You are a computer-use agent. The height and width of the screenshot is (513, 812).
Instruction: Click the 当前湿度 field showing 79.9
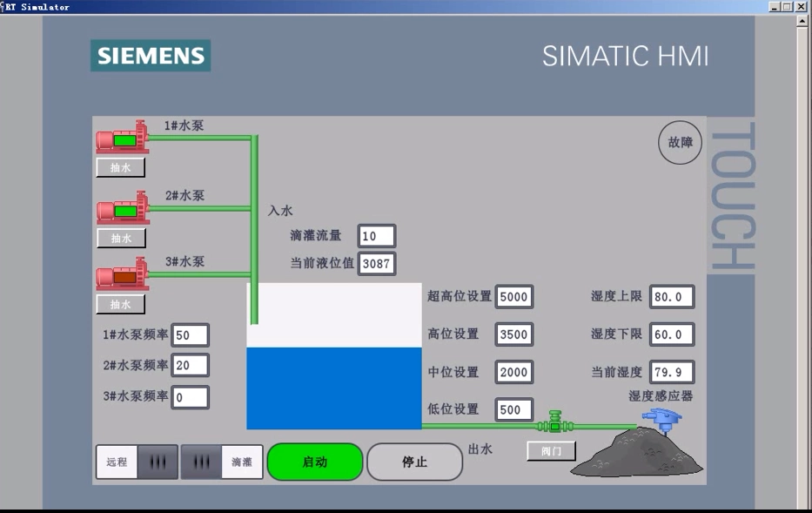point(672,372)
